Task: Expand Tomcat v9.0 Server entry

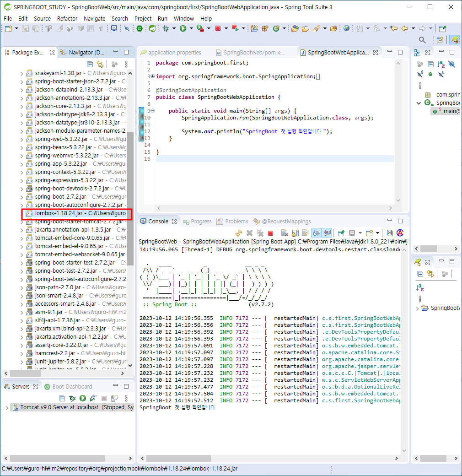Action: click(x=7, y=408)
